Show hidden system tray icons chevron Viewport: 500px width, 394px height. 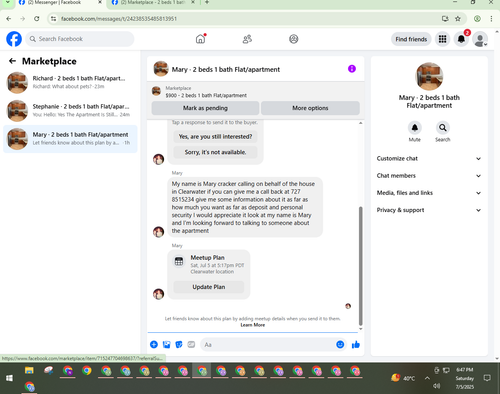pyautogui.click(x=427, y=378)
